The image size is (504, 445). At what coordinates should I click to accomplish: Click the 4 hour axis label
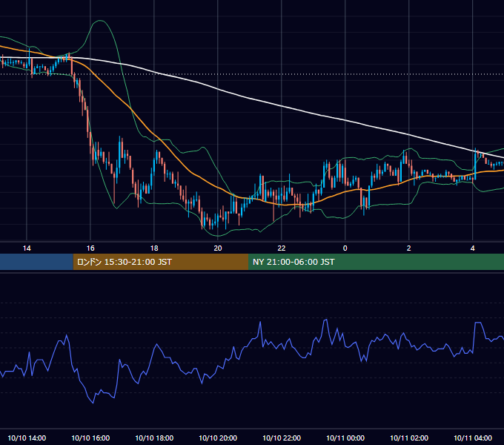pyautogui.click(x=473, y=248)
